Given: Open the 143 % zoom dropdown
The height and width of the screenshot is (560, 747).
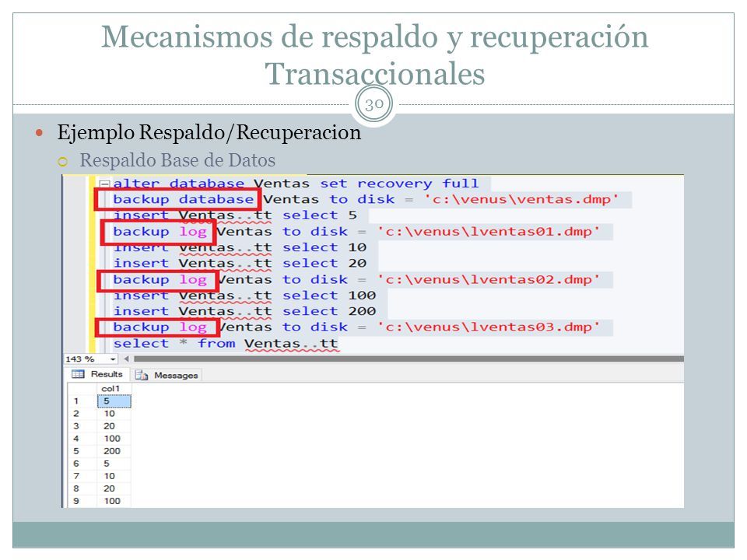Looking at the screenshot, I should tap(113, 359).
